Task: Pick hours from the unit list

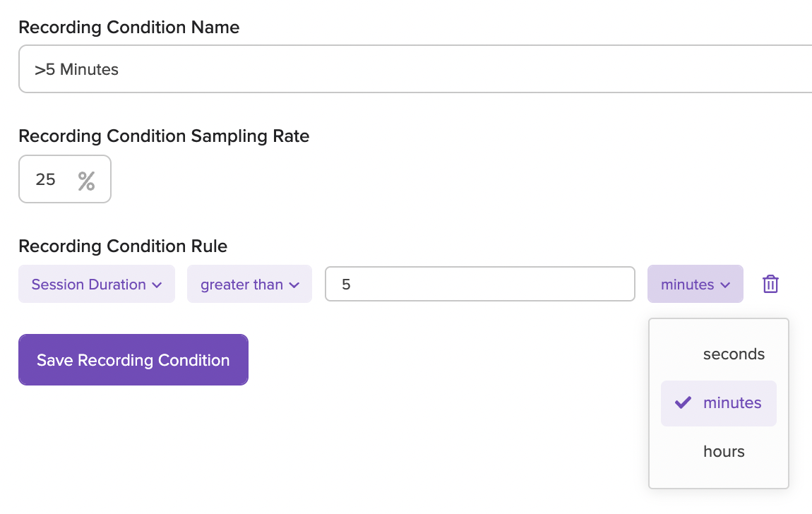Action: coord(724,452)
